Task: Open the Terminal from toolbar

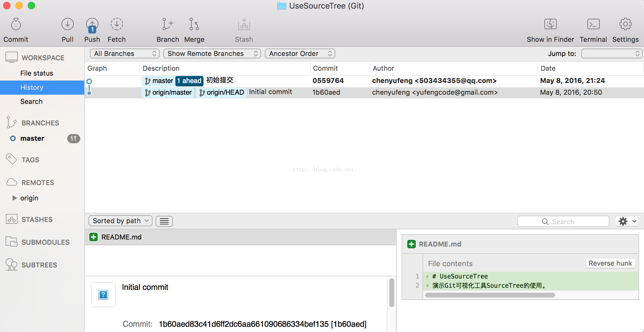Action: click(x=593, y=25)
